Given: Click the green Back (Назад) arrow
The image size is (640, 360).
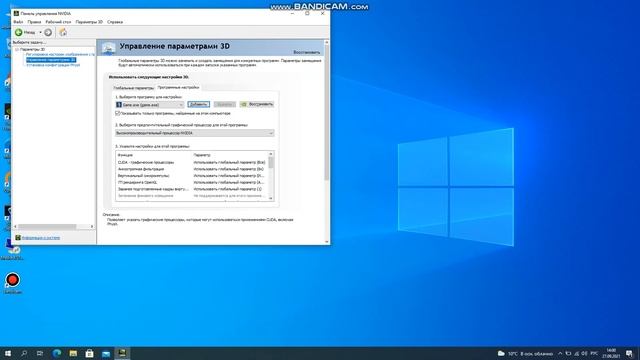Looking at the screenshot, I should [18, 32].
